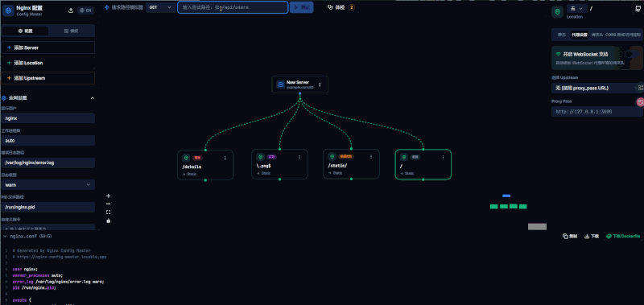The height and width of the screenshot is (305, 644).
Task: Open the /details node three-dot menu
Action: (225, 158)
